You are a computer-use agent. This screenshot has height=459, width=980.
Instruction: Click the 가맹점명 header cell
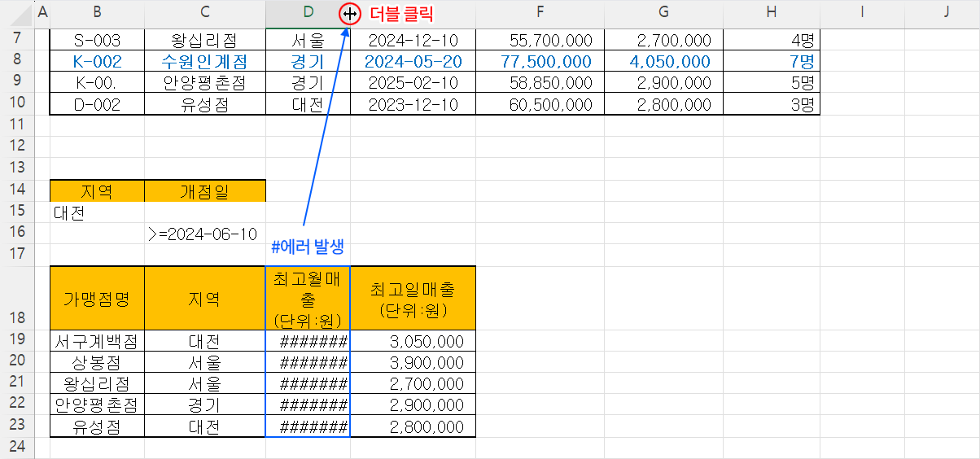98,298
